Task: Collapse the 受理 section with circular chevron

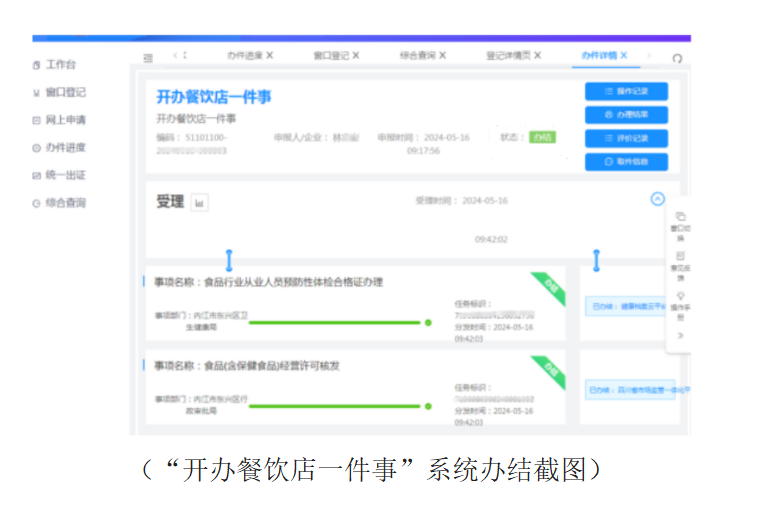Action: [658, 199]
